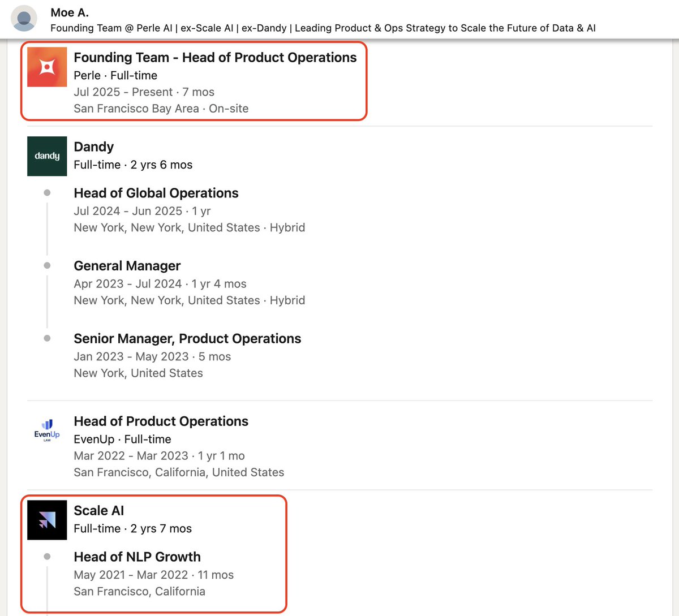The width and height of the screenshot is (679, 616).
Task: Click the Scale AI company logo
Action: coord(47,520)
